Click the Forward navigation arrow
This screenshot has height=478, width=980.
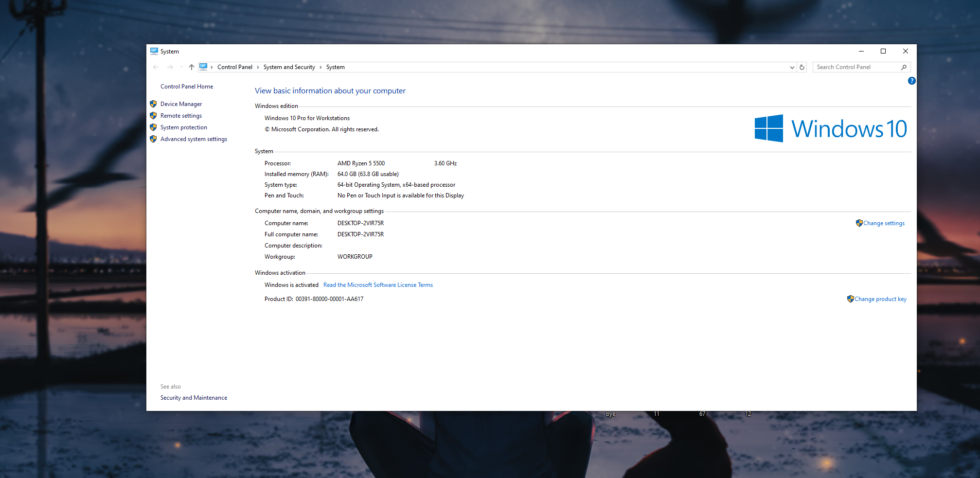point(170,67)
